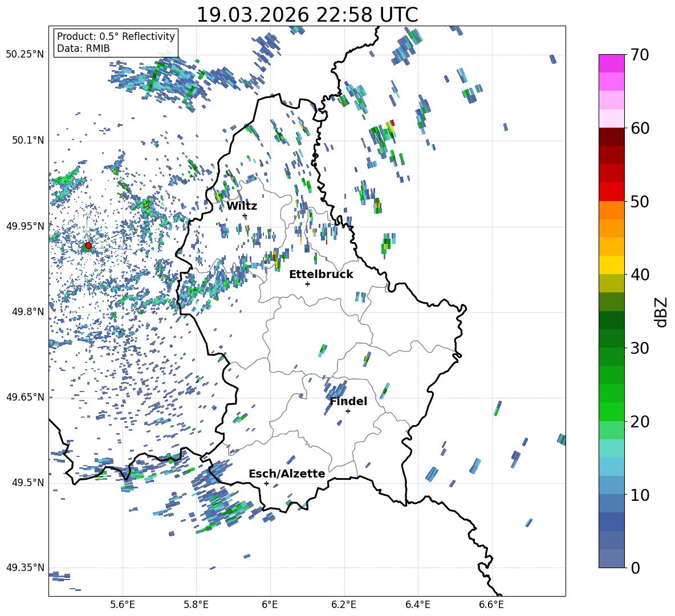Click the dark maroon colorbar segment below 60
675x616 pixels.
[x=612, y=137]
